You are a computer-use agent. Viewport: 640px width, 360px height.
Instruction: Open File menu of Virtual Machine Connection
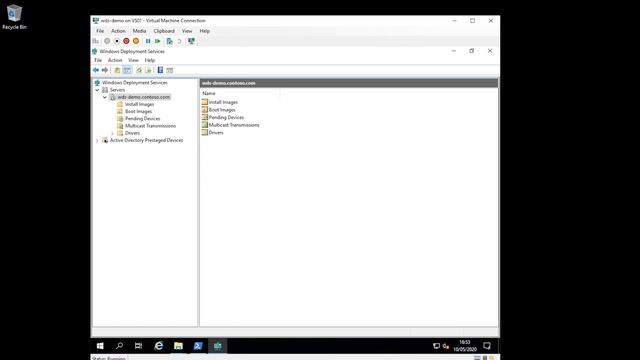pos(100,31)
